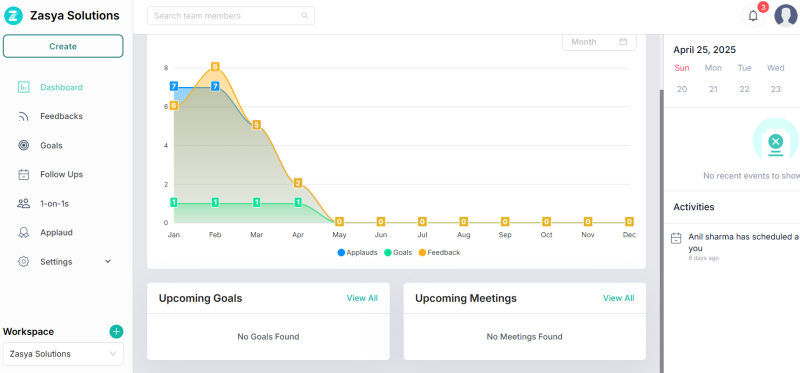Open the Zasya Solutions workspace dropdown
The image size is (800, 373).
(x=63, y=354)
